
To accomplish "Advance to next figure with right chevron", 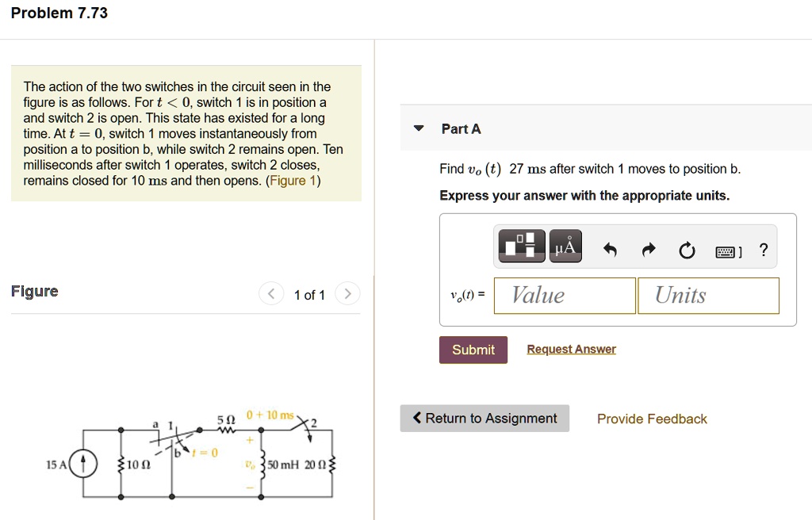I will [347, 293].
